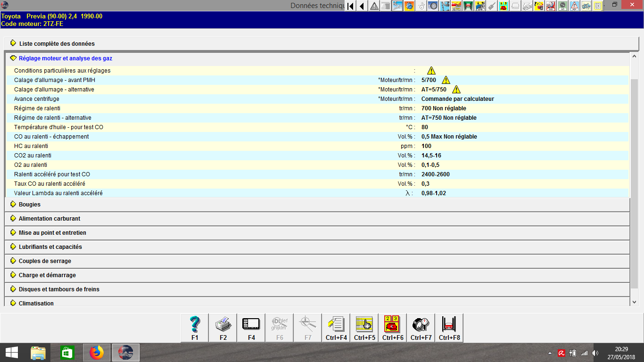
Task: Expand Lubrifiants et capacités section
Action: pos(317,247)
